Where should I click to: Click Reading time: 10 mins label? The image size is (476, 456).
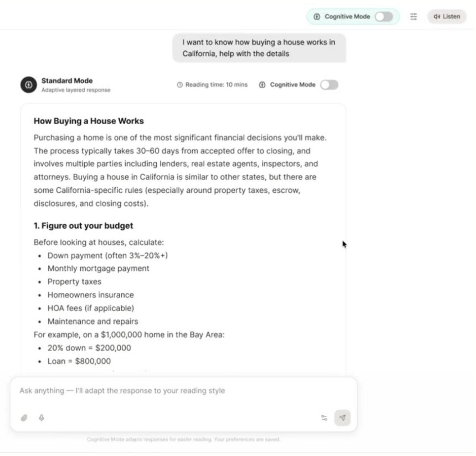[x=217, y=85]
